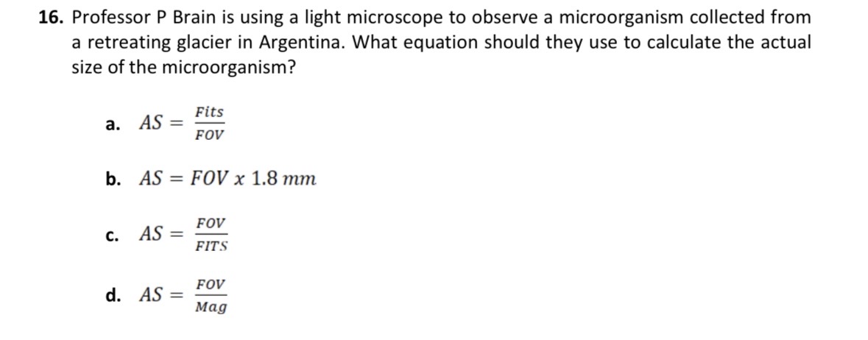
Task: Click the AS variable in option b
Action: pos(151,179)
